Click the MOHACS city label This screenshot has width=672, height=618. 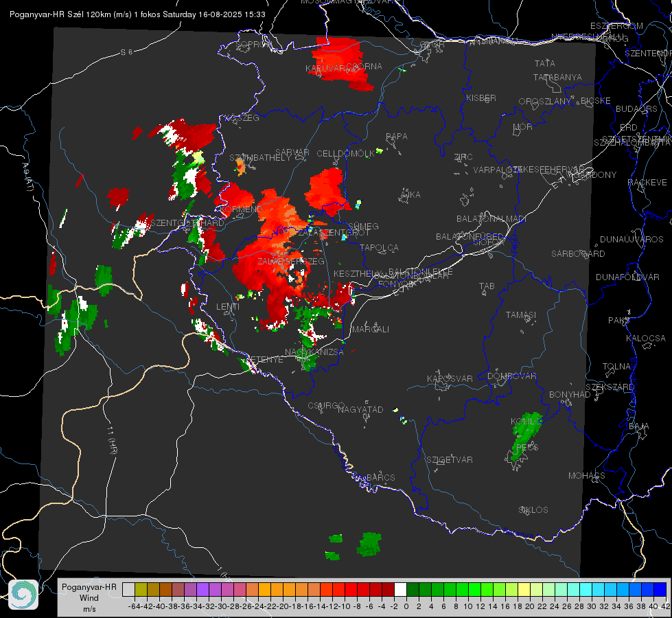click(x=587, y=476)
